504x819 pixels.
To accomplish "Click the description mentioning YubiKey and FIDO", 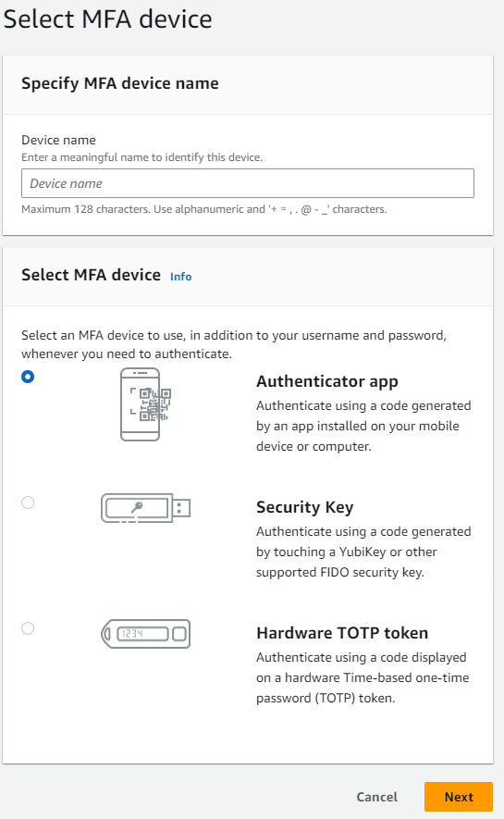I will coord(363,552).
